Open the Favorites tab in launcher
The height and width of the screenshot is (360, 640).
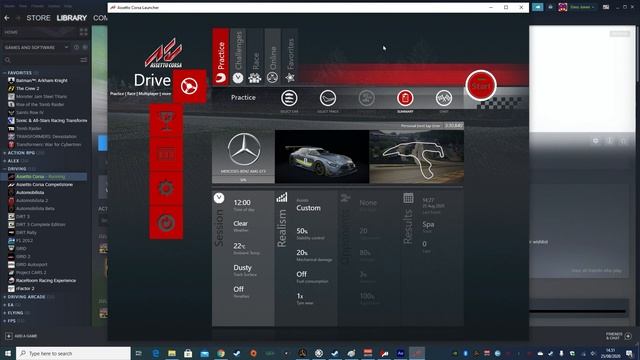point(290,57)
